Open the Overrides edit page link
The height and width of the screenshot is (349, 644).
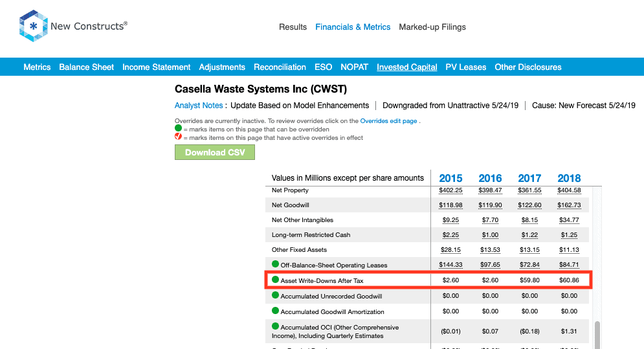388,121
